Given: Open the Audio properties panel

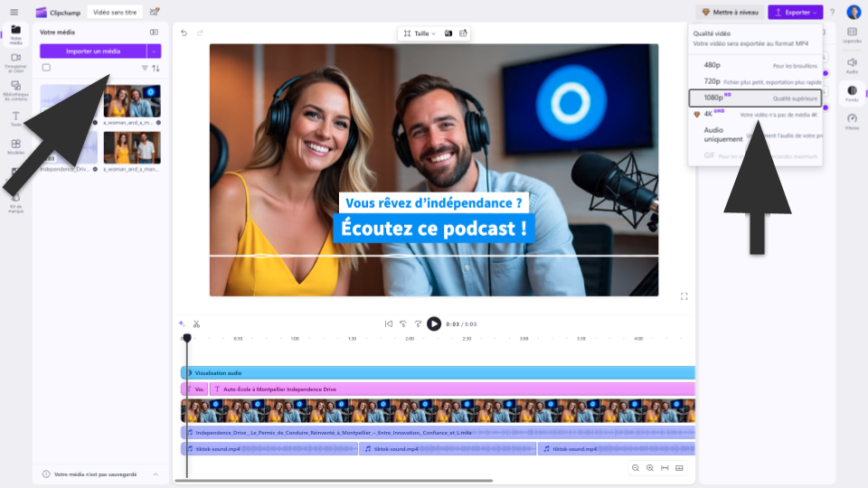Looking at the screenshot, I should 852,65.
